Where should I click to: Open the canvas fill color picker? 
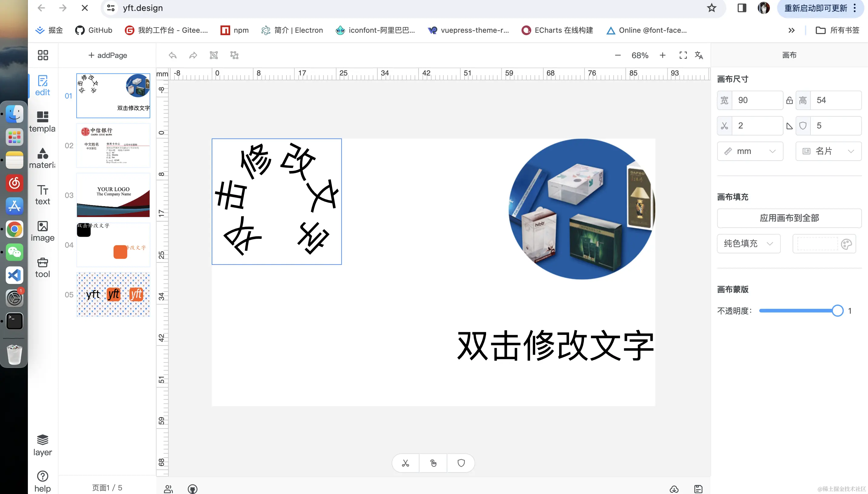click(x=824, y=244)
